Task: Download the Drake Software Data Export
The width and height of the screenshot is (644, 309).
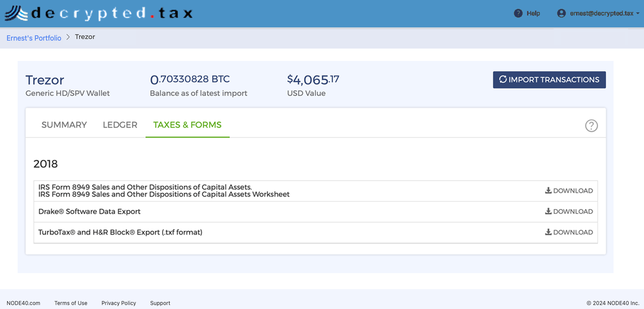Action: [569, 211]
